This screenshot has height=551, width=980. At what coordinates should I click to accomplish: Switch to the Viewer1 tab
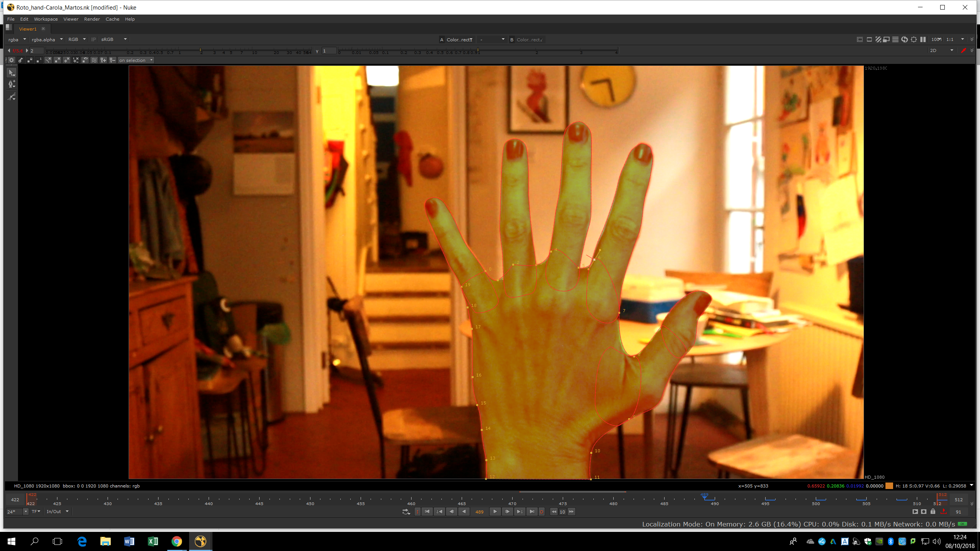[28, 29]
